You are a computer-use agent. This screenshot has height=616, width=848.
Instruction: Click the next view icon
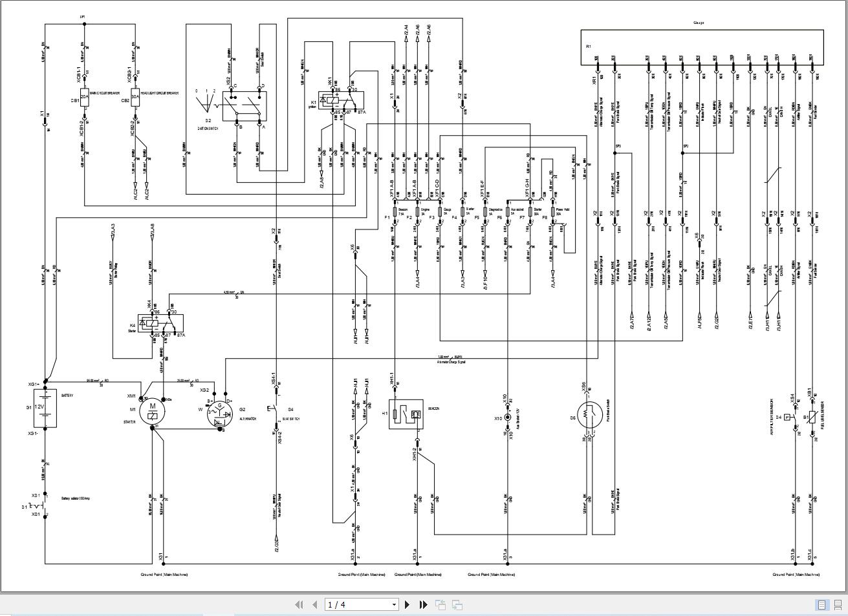tap(457, 604)
